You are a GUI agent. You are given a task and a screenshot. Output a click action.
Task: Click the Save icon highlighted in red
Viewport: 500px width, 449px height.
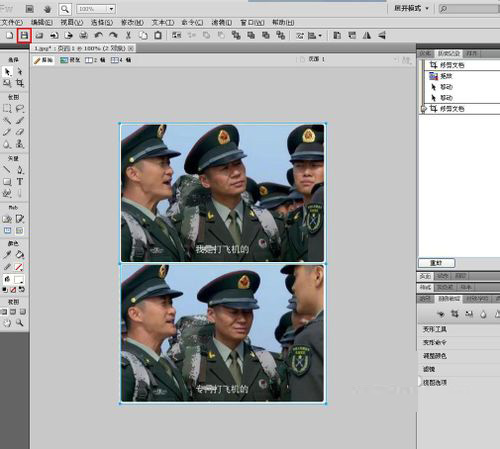click(x=24, y=35)
